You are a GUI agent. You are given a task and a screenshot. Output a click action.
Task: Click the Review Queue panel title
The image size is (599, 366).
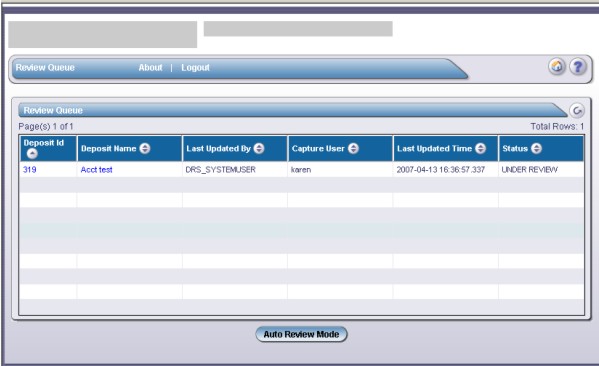[53, 110]
